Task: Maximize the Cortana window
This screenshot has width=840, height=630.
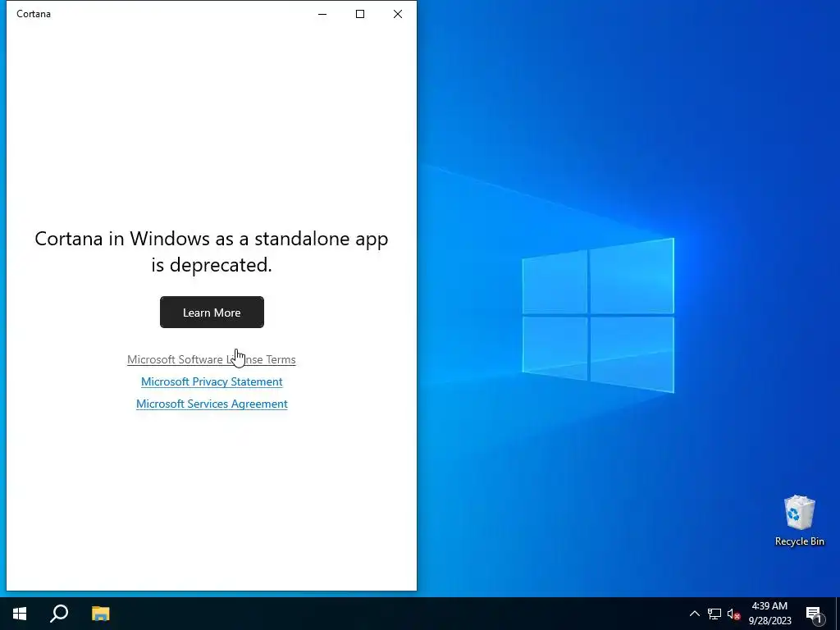Action: tap(360, 14)
